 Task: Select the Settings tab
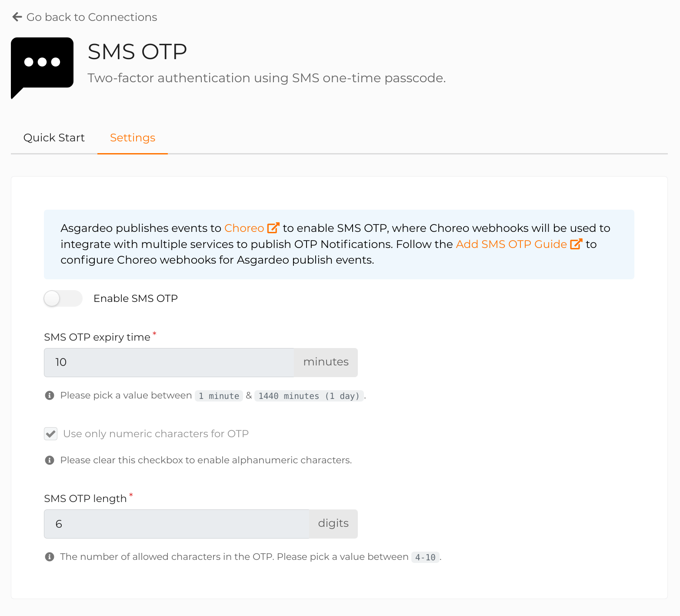[133, 138]
